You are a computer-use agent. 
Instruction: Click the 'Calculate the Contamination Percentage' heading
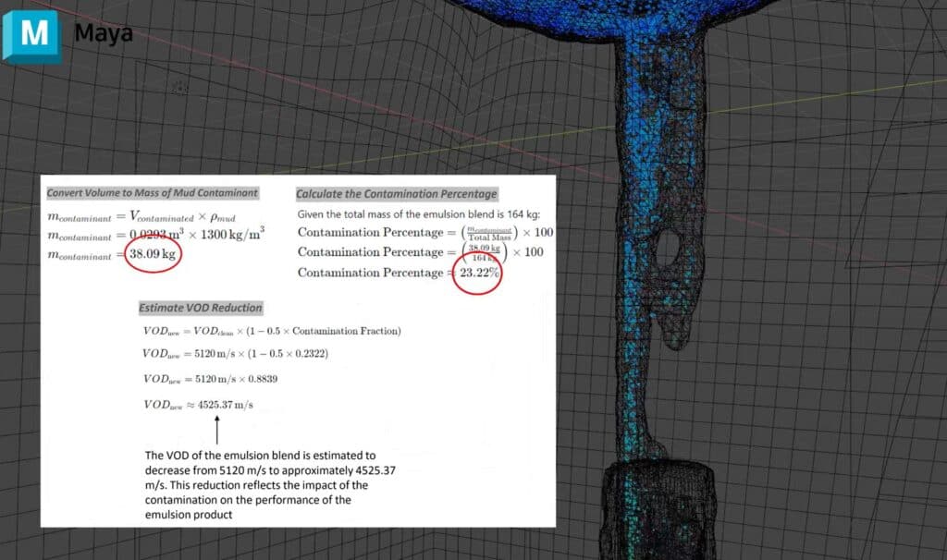(x=400, y=194)
